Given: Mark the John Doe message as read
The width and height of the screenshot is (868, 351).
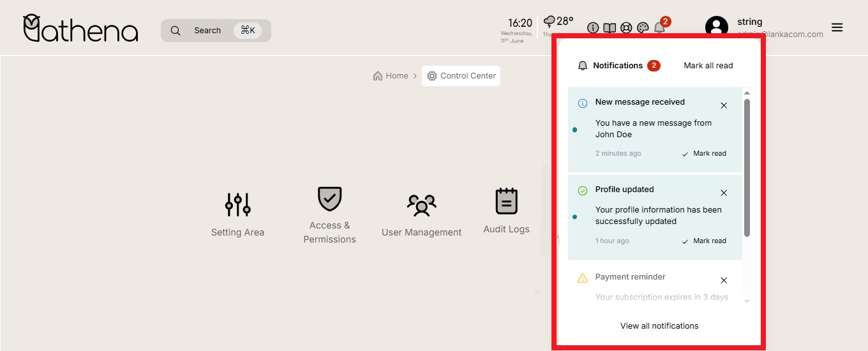Looking at the screenshot, I should 704,154.
